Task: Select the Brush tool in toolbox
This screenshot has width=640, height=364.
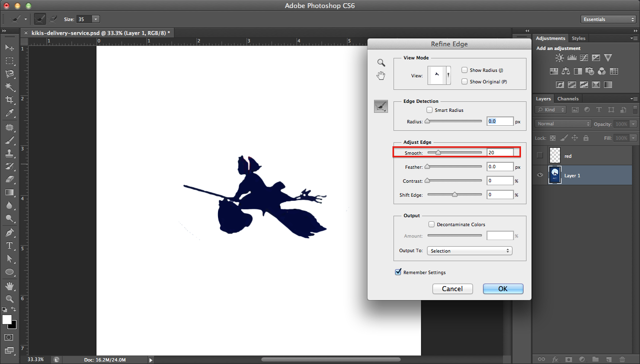Action: coord(9,141)
